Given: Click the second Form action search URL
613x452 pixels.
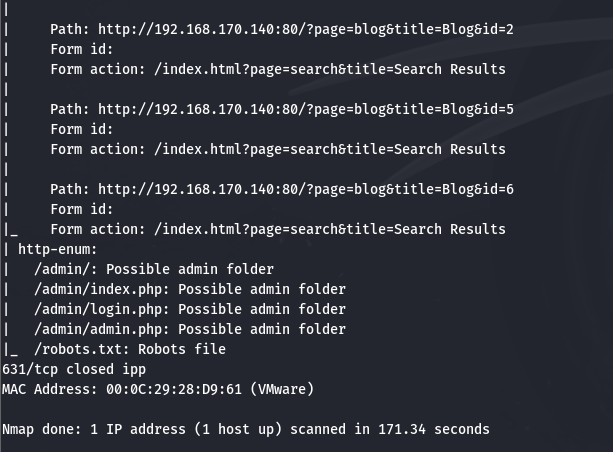Looking at the screenshot, I should [x=330, y=149].
